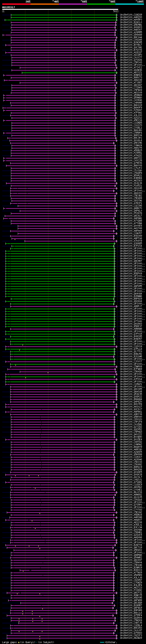This screenshot has height=644, width=146.
Task: Select label UniRef100_A7K9T9
Action: tap(131, 241)
